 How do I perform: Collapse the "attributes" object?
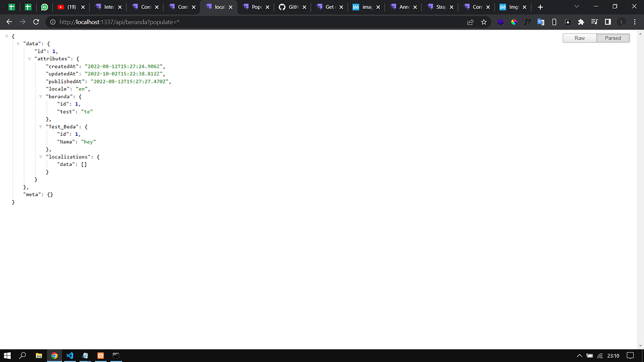point(30,58)
